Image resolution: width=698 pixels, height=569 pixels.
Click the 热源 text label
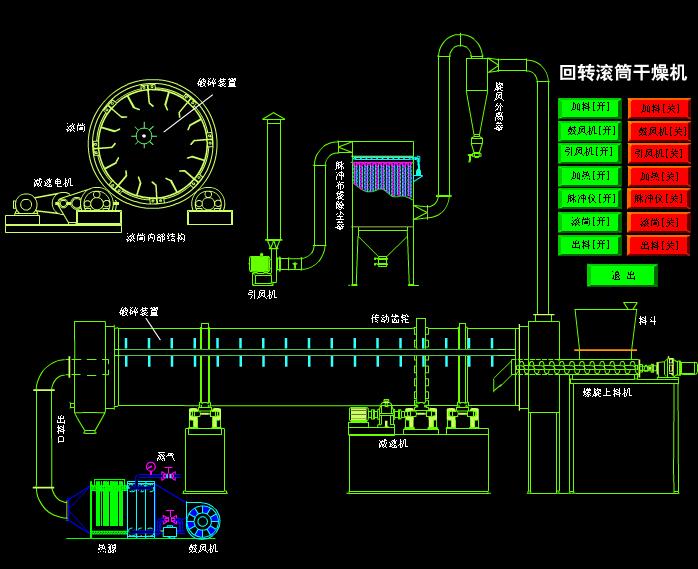[x=107, y=549]
